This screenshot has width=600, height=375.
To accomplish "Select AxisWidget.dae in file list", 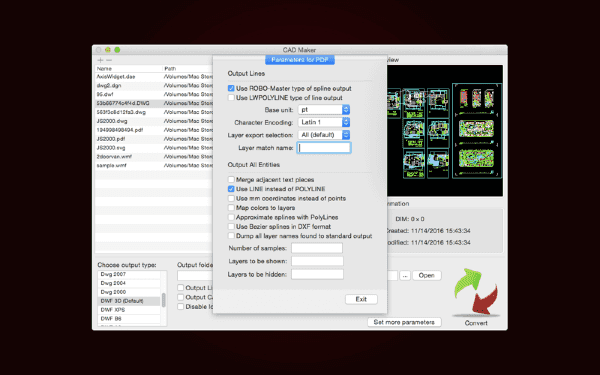I will 154,77.
